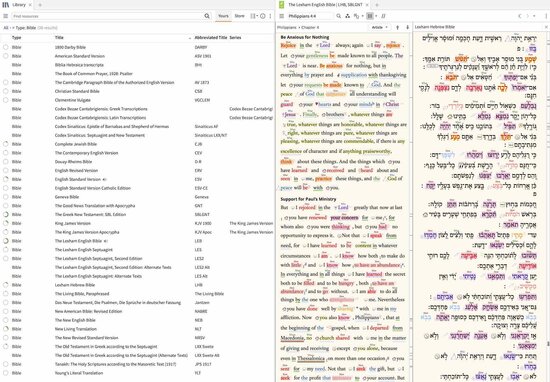Toggle the multiple resources column view icon

point(369,16)
